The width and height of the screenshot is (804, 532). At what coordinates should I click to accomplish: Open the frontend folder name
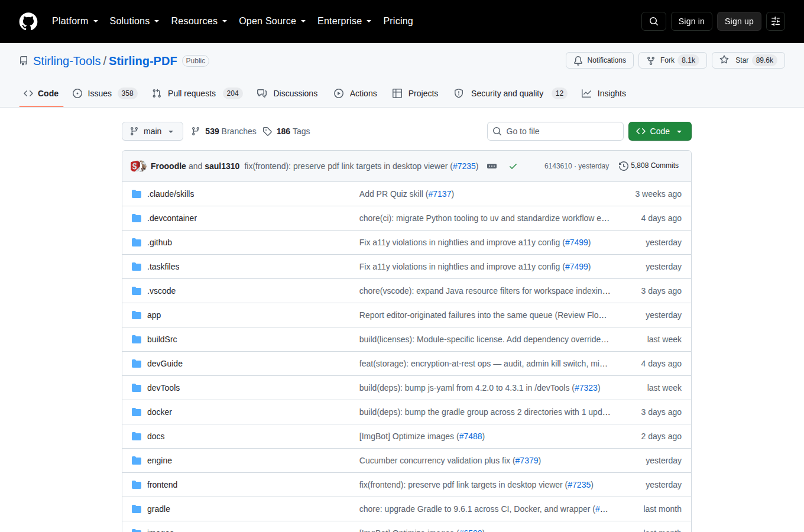pyautogui.click(x=162, y=485)
